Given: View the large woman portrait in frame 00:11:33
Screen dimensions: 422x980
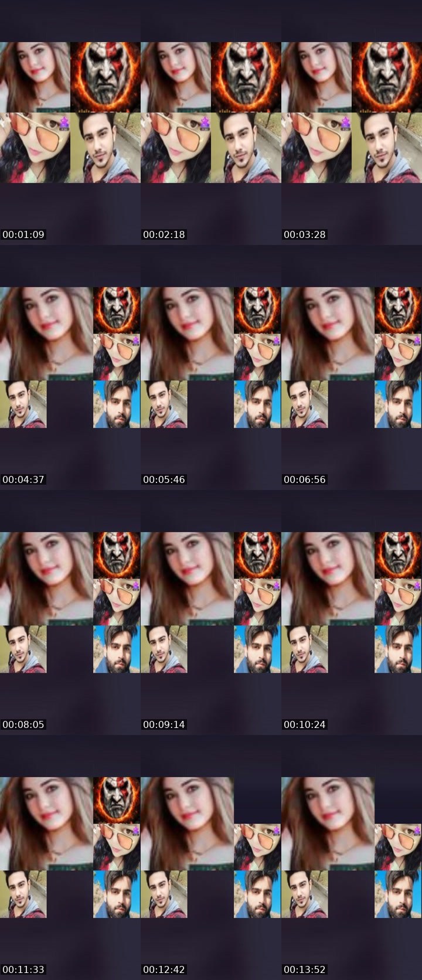Looking at the screenshot, I should [47, 824].
